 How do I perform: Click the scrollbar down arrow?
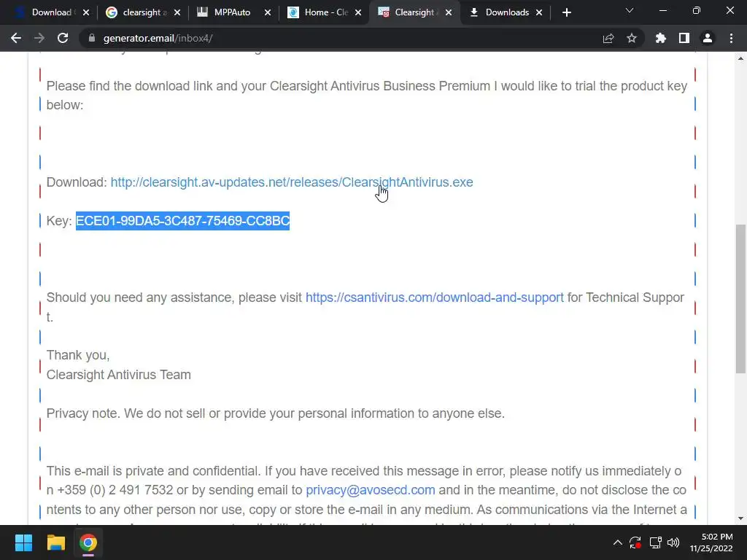740,518
